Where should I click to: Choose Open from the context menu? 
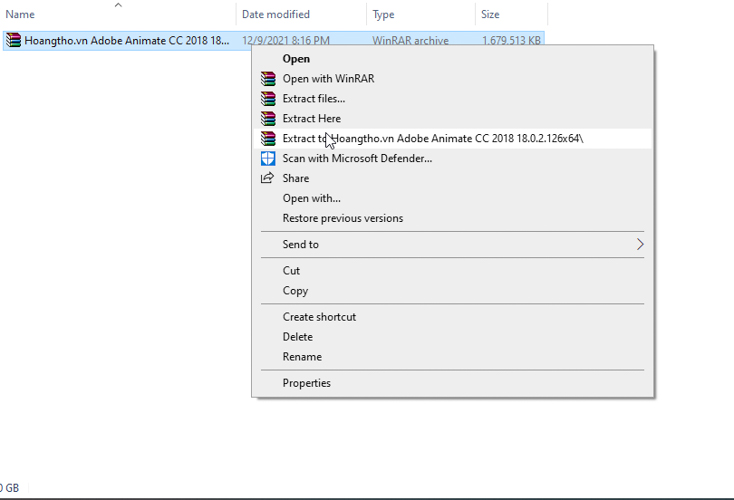click(x=296, y=59)
